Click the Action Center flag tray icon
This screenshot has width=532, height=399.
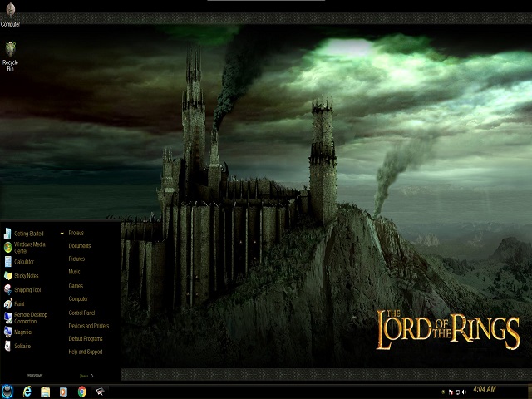point(451,392)
